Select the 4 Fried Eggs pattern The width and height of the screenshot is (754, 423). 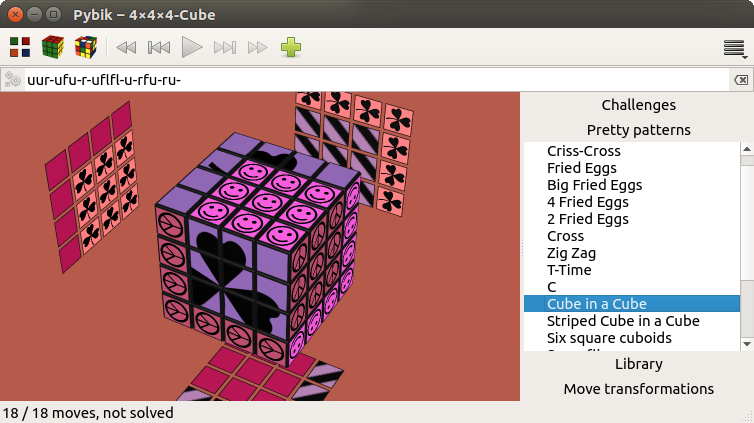click(632, 202)
